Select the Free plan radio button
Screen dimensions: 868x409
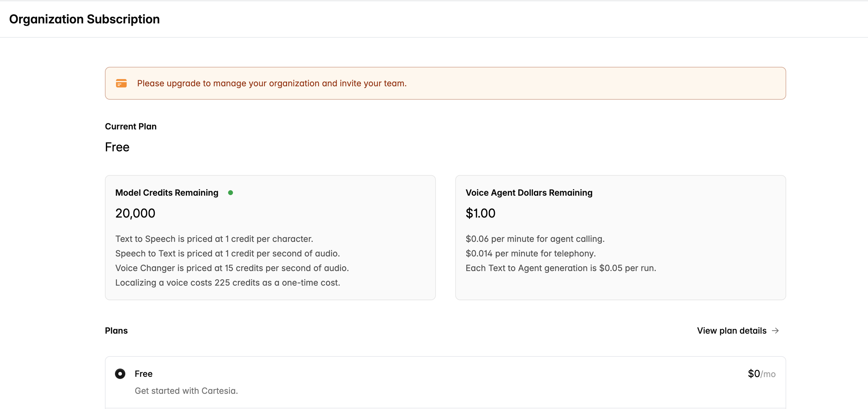(x=120, y=374)
